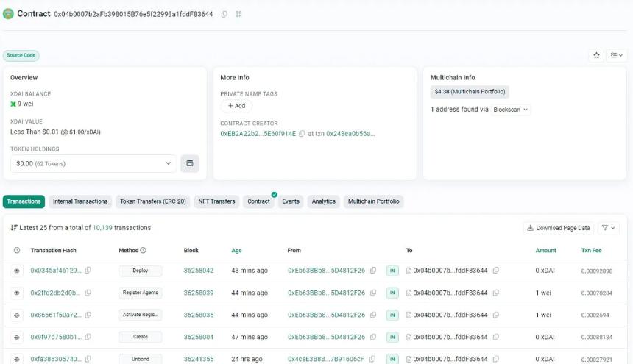Screen dimensions: 633x364
Task: Click the $4.38 Multichain Portfolio badge
Action: coord(470,91)
